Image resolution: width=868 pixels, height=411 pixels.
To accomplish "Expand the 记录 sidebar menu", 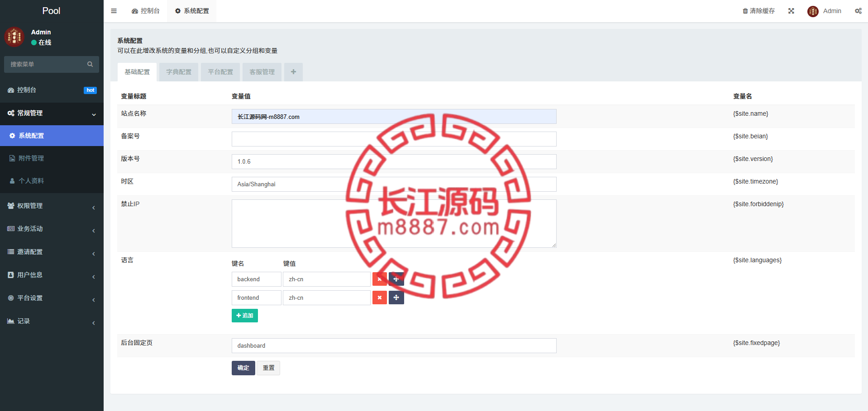I will 52,321.
